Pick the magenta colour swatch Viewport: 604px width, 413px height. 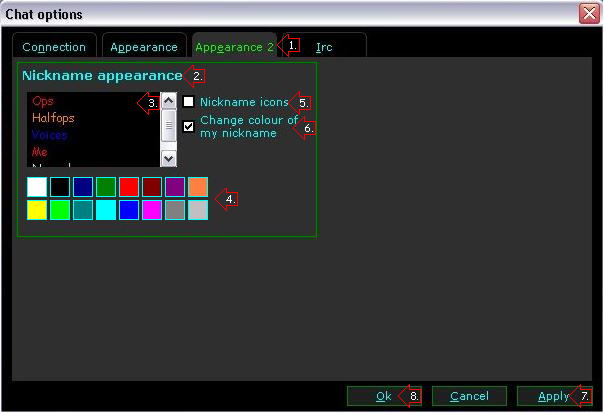152,210
